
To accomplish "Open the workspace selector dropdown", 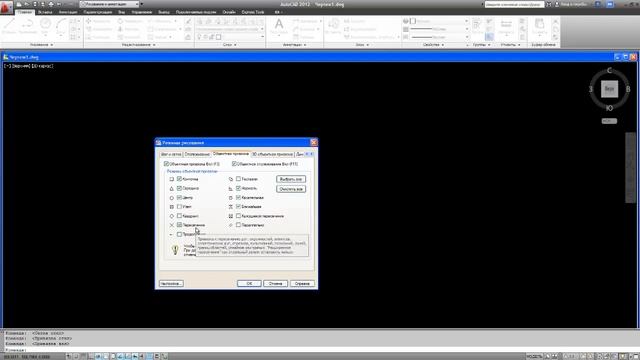I will (109, 4).
